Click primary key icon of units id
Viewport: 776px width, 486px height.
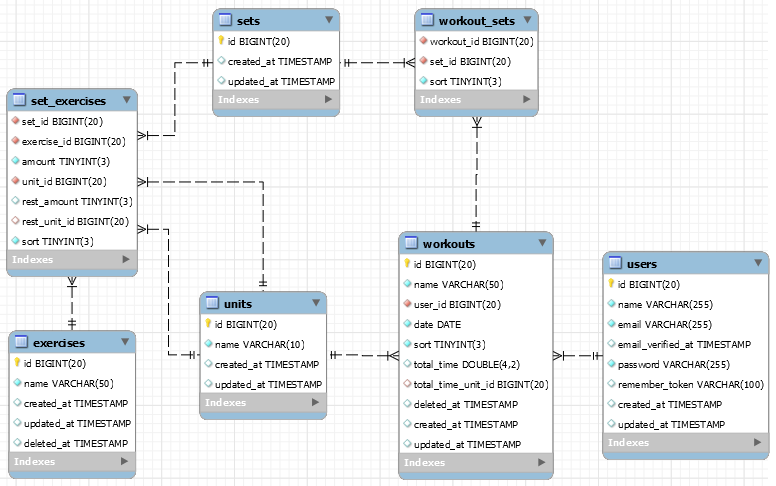pyautogui.click(x=208, y=324)
